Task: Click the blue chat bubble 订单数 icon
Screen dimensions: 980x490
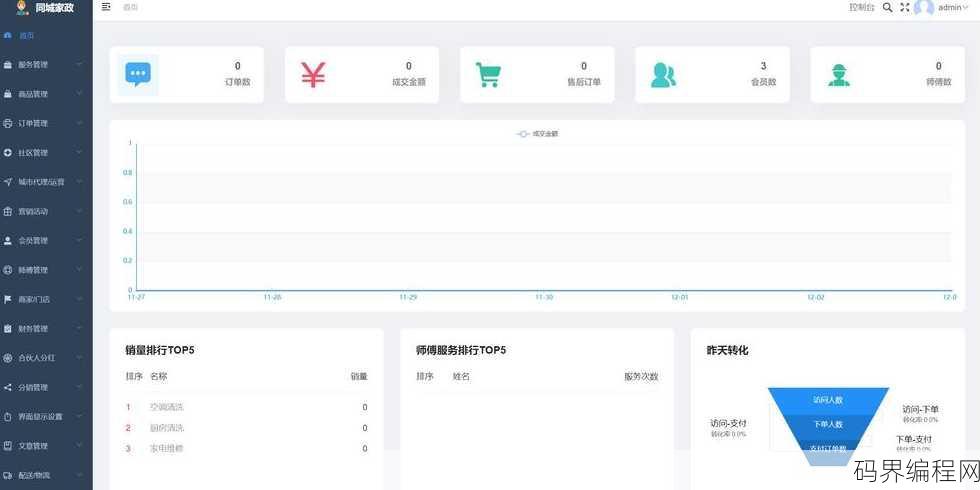Action: (138, 74)
